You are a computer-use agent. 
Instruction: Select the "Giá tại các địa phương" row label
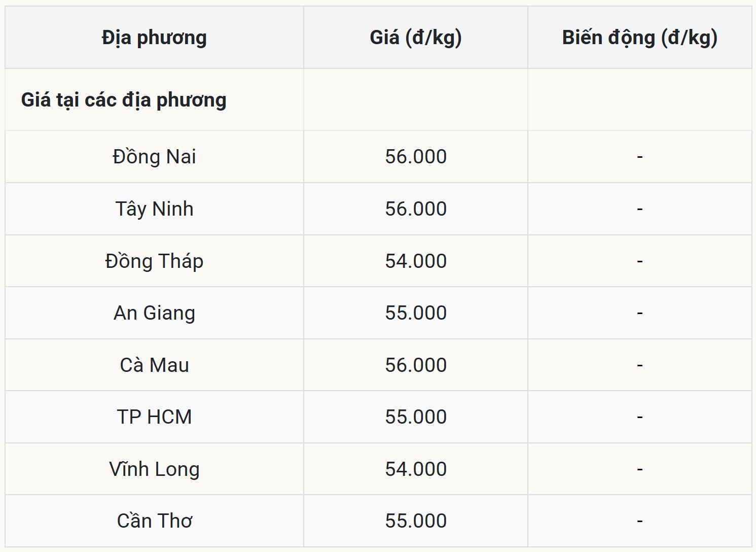coord(124,100)
